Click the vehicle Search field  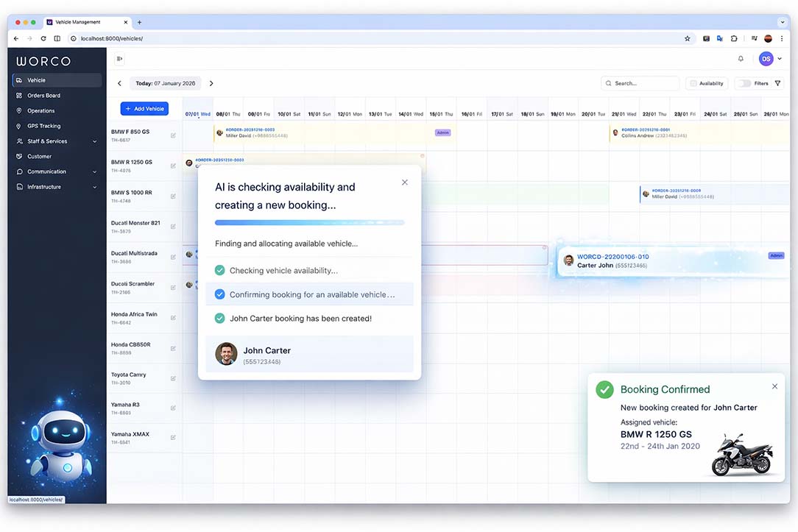click(640, 84)
